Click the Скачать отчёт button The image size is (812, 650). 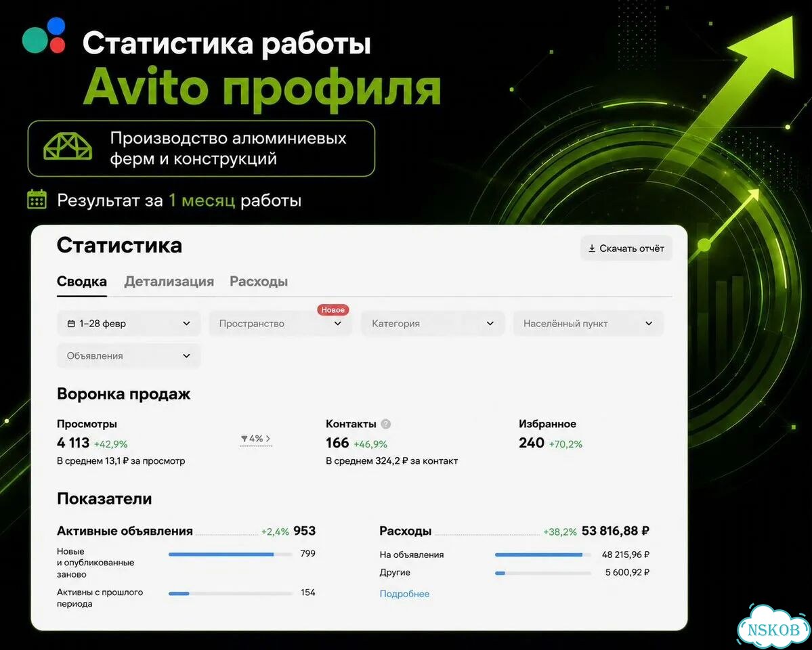click(x=626, y=248)
